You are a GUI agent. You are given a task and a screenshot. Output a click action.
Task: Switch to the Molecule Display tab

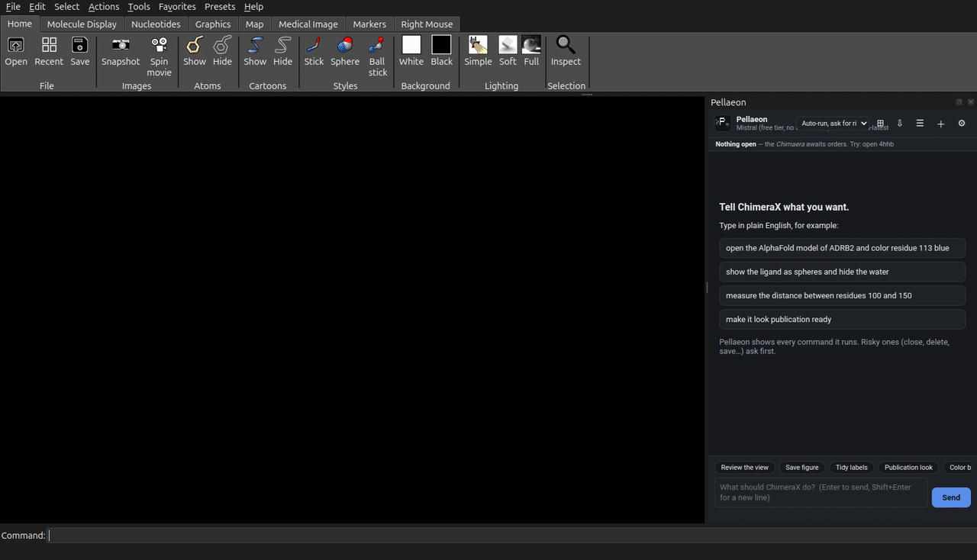pos(82,24)
